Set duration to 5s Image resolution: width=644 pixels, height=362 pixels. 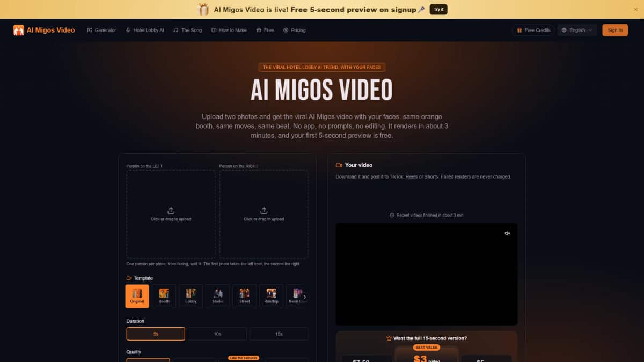(x=156, y=334)
